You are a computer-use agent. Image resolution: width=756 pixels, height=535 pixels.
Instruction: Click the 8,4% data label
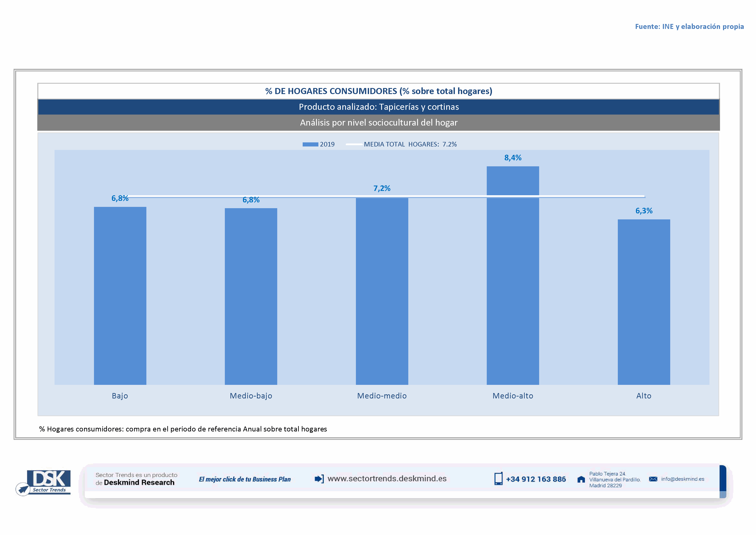(x=513, y=158)
